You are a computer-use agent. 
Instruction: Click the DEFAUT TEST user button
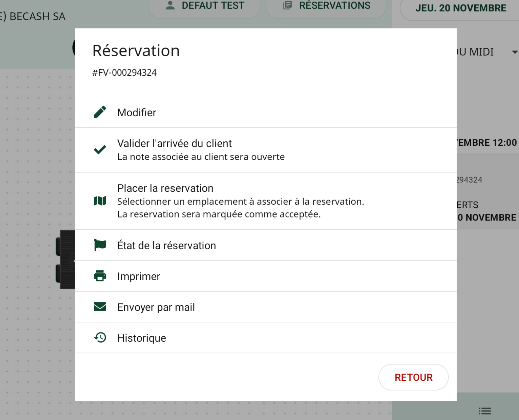[205, 6]
